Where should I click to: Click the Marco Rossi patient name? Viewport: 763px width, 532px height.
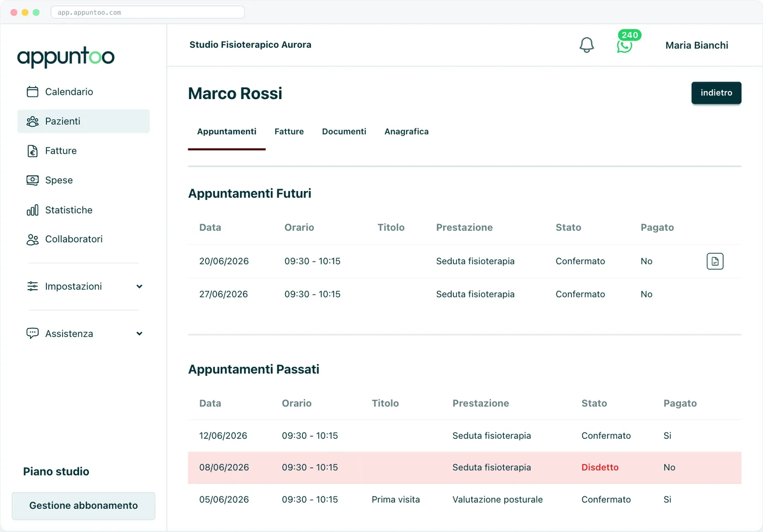(x=235, y=94)
